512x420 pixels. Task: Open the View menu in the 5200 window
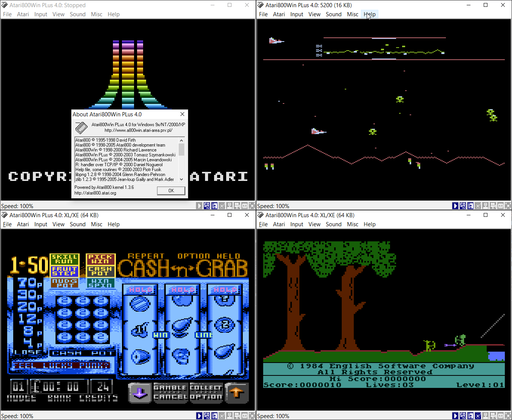(315, 14)
